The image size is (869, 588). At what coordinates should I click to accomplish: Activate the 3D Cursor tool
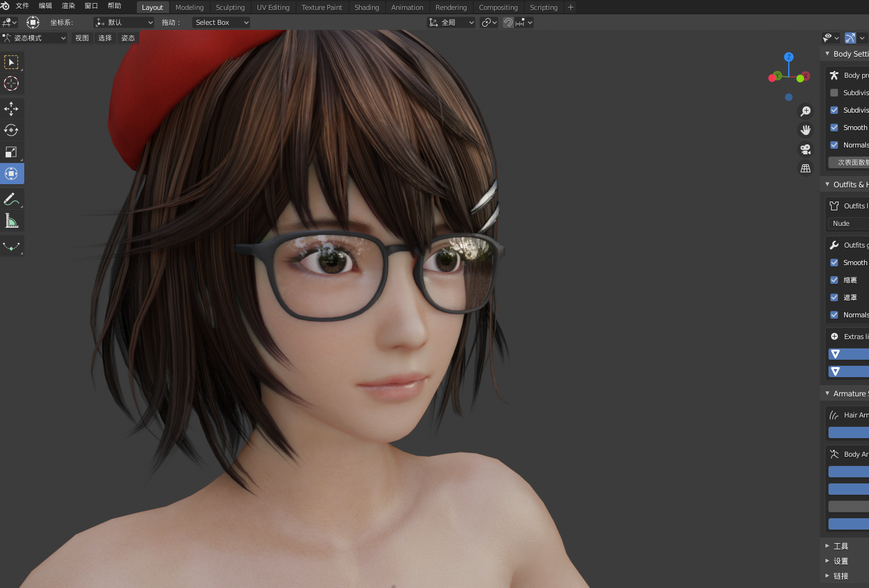click(11, 83)
